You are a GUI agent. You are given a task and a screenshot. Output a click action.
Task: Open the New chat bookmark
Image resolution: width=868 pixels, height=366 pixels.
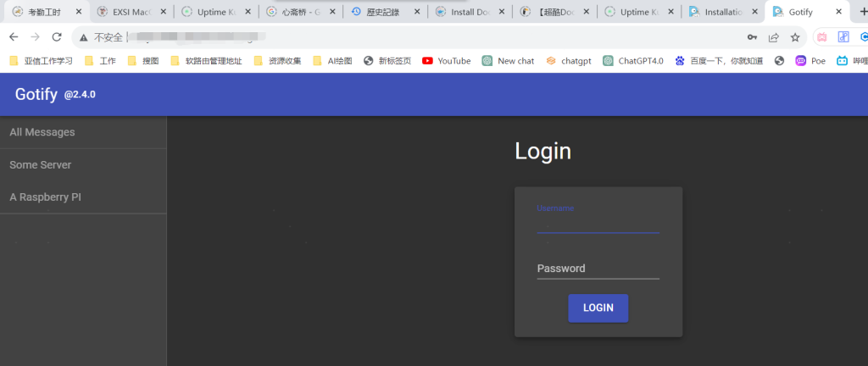pos(508,61)
